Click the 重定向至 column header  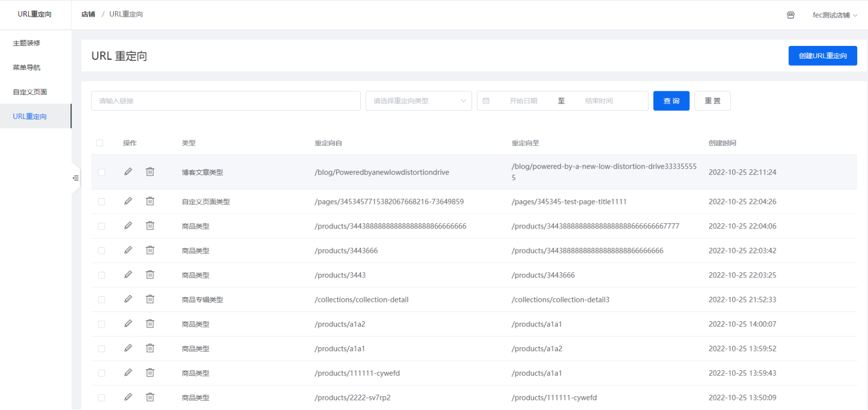(525, 143)
